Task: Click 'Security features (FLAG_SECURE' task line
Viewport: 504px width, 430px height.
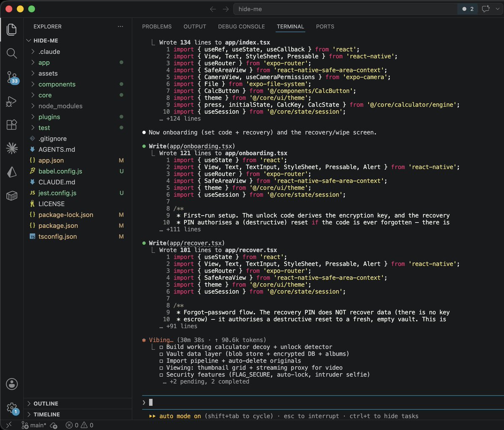Action: pyautogui.click(x=265, y=375)
